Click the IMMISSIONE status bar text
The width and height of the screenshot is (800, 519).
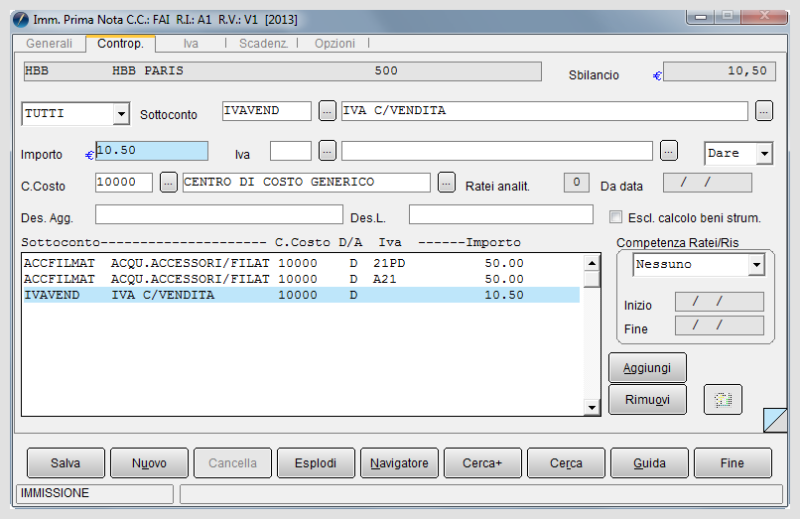tap(55, 493)
